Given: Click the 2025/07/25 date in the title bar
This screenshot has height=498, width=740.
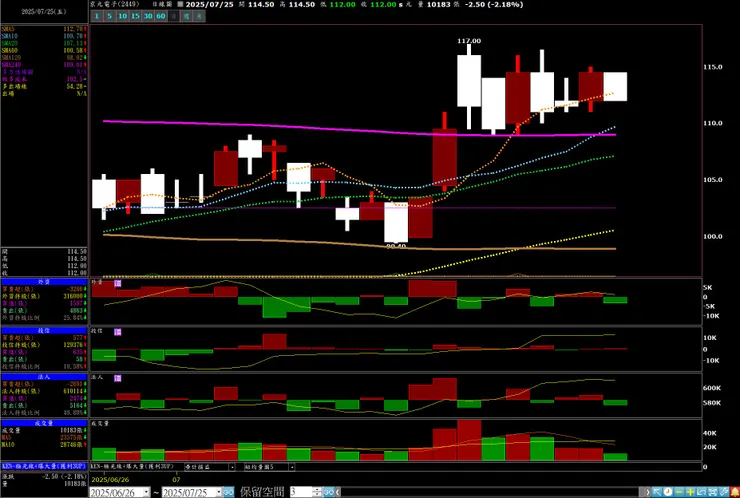Looking at the screenshot, I should (210, 4).
